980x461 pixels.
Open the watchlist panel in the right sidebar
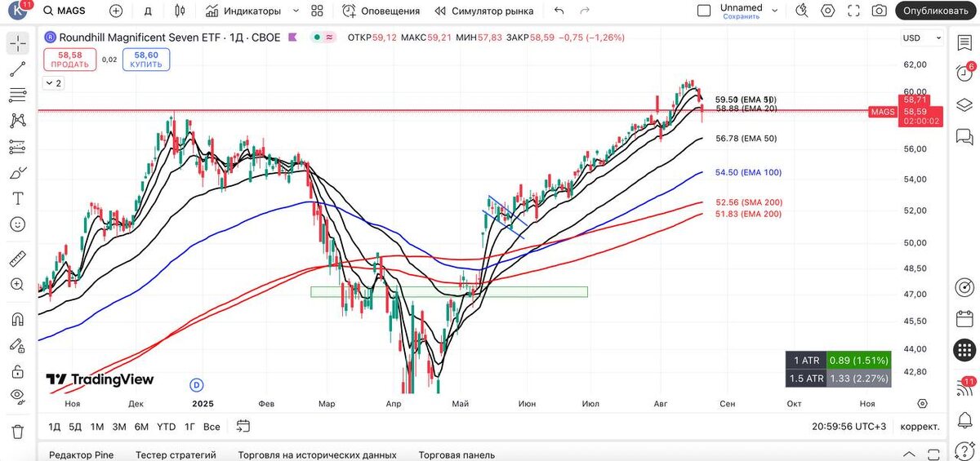click(x=964, y=44)
